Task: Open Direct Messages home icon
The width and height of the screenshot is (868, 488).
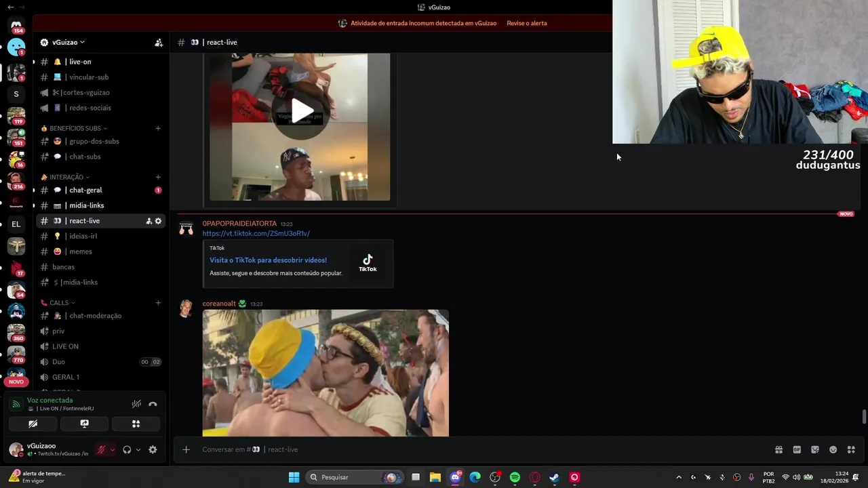Action: point(16,27)
